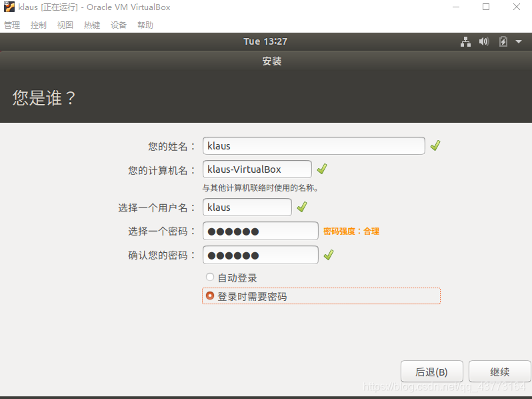Focus the 选择一个用户名 input field

click(247, 207)
